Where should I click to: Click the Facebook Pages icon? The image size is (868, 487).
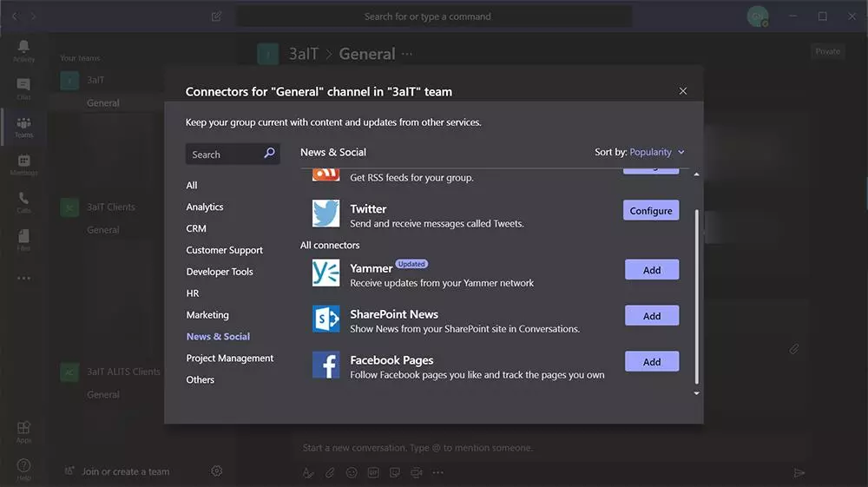click(326, 365)
